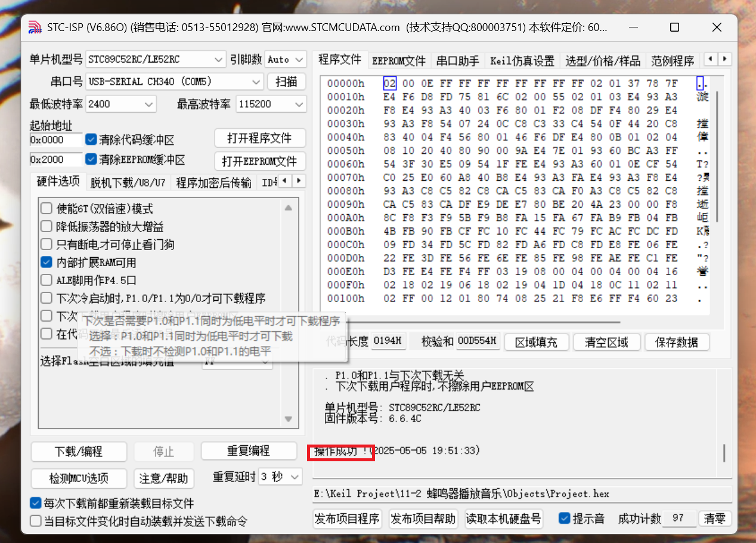The width and height of the screenshot is (756, 543).
Task: Open 选型/价格/样品 tab
Action: click(603, 61)
